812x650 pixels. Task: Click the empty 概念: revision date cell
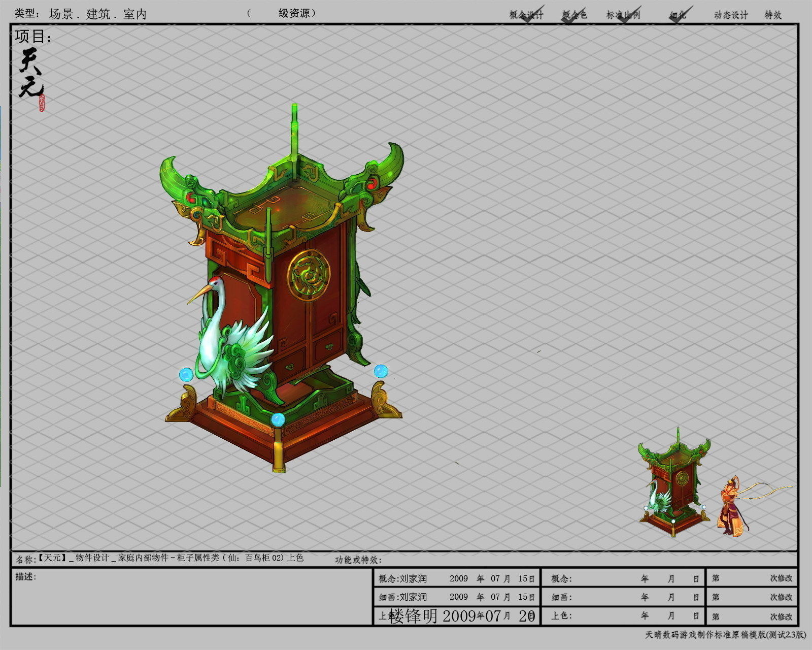coord(623,578)
